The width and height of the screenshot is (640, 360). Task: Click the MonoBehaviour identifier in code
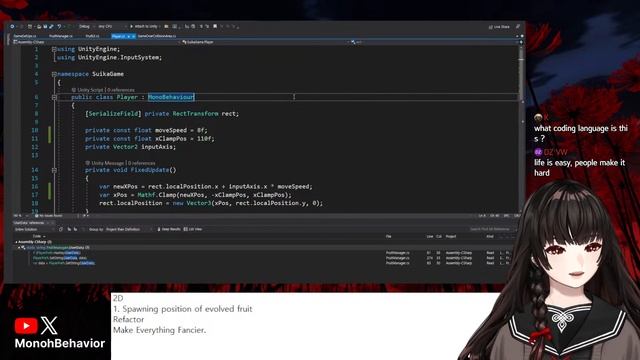(x=171, y=97)
